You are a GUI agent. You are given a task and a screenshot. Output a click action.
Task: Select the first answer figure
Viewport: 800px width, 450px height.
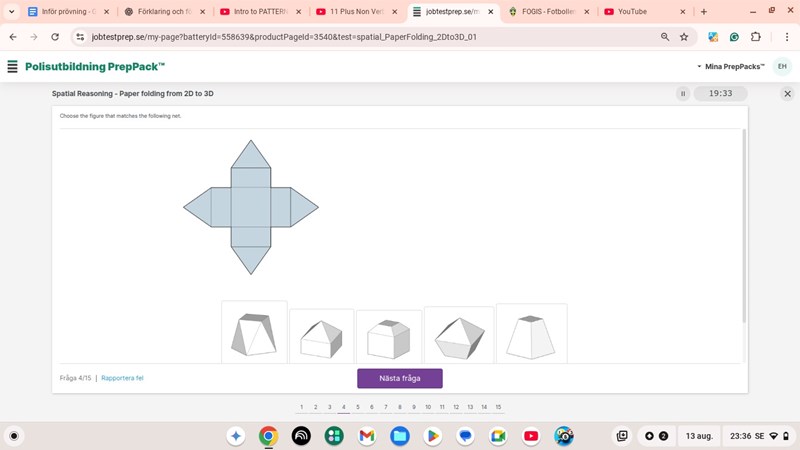254,332
